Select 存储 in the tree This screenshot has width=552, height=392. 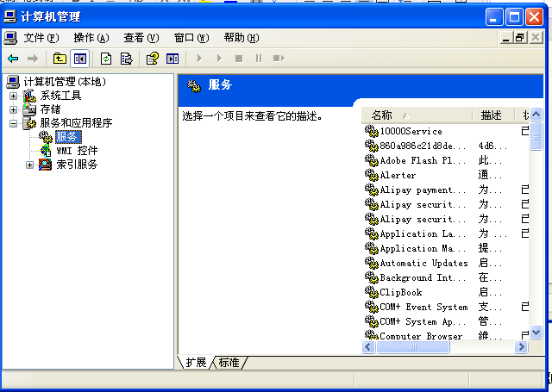pos(50,109)
